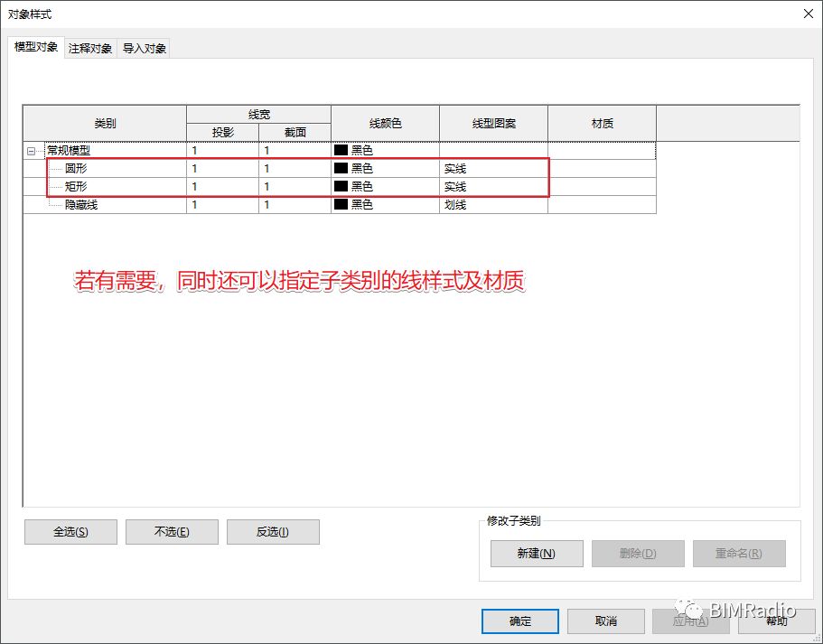Click projection line weight cell for 常规模型
The image size is (823, 644).
pyautogui.click(x=222, y=151)
